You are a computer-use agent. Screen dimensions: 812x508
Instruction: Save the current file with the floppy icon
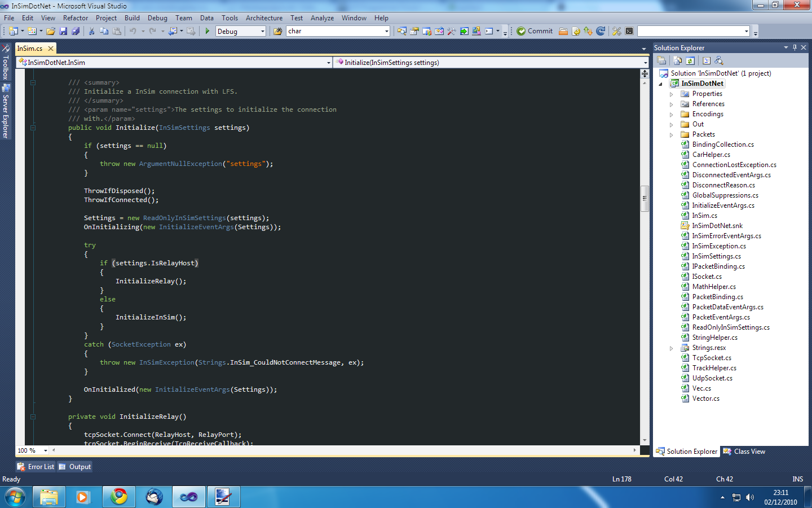tap(63, 31)
